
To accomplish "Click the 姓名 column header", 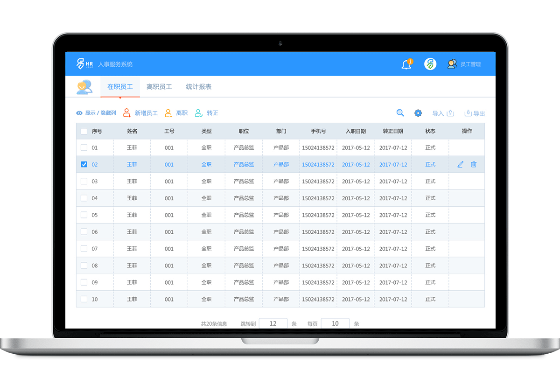I will 132,131.
